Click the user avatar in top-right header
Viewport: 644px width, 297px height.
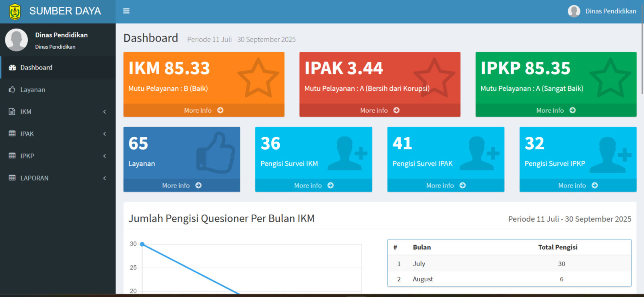coord(574,11)
